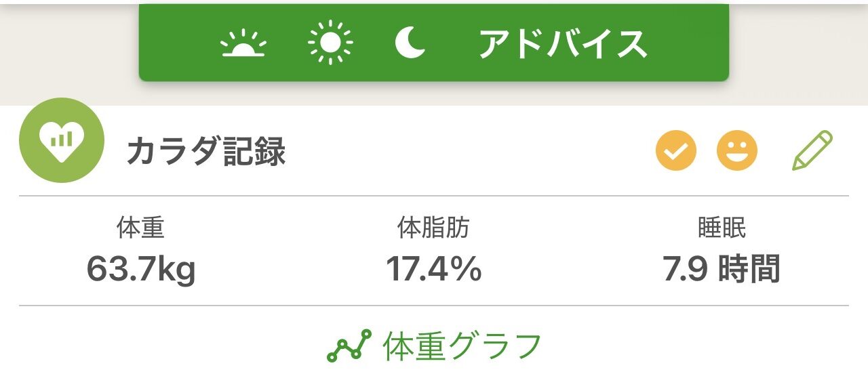Image resolution: width=868 pixels, height=376 pixels.
Task: Click the green heart chart icon
Action: (62, 140)
